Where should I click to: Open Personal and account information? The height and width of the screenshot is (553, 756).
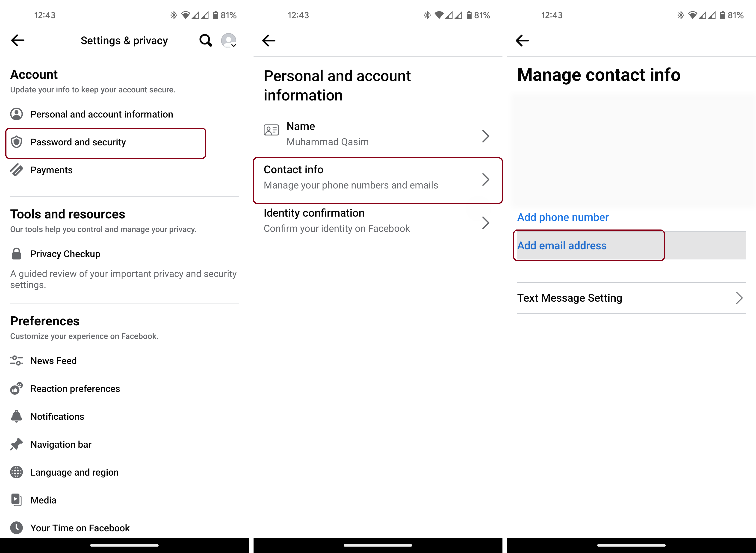coord(101,114)
